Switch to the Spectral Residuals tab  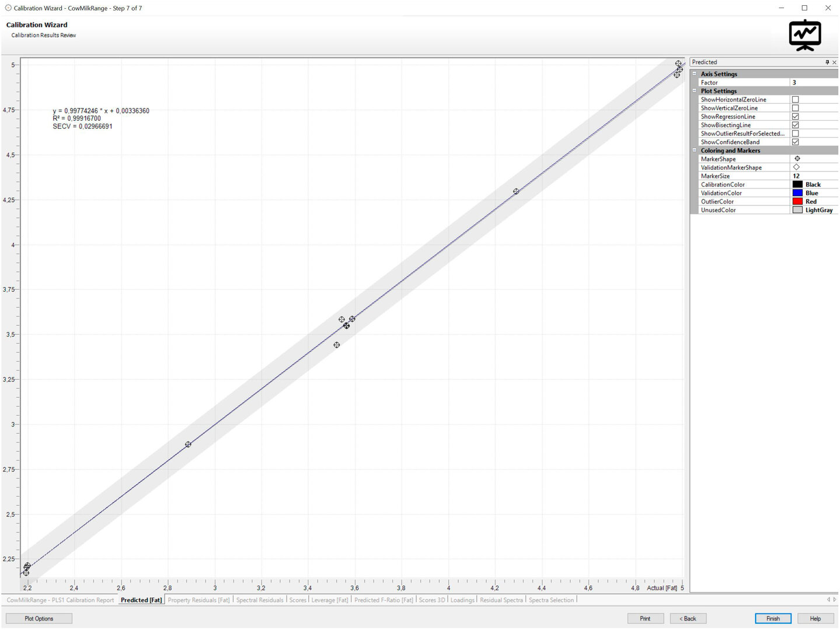tap(259, 600)
